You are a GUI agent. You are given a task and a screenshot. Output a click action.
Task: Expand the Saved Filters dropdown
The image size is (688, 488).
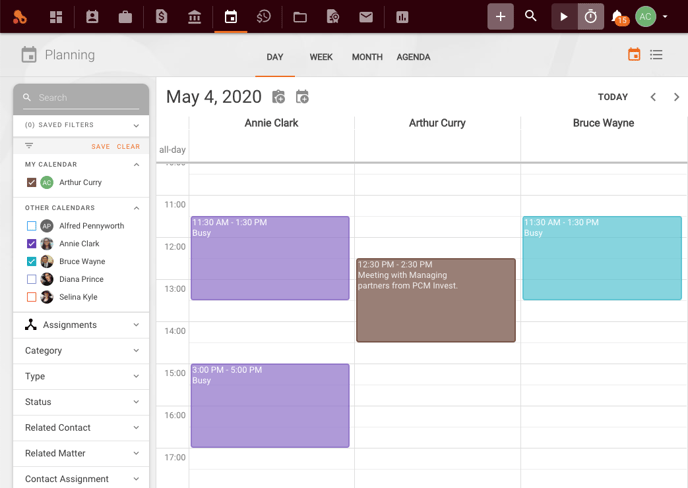click(x=136, y=126)
